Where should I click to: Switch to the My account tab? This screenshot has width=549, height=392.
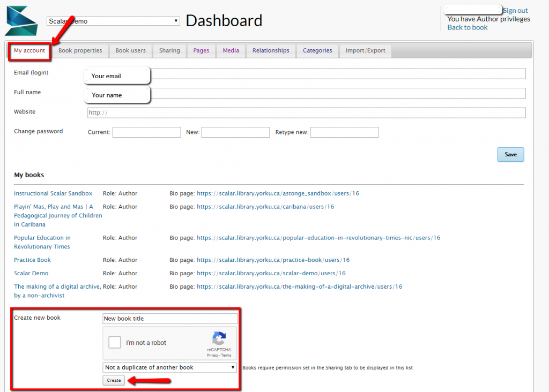(29, 51)
